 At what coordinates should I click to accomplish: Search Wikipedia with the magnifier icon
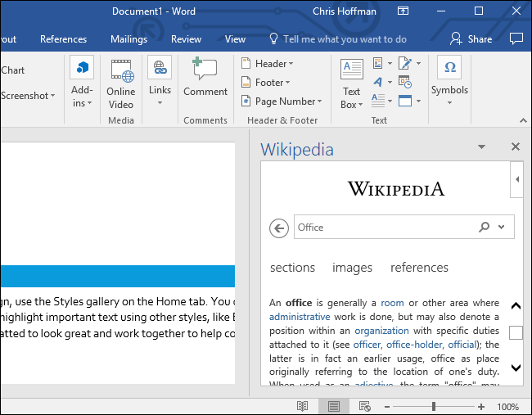click(485, 227)
